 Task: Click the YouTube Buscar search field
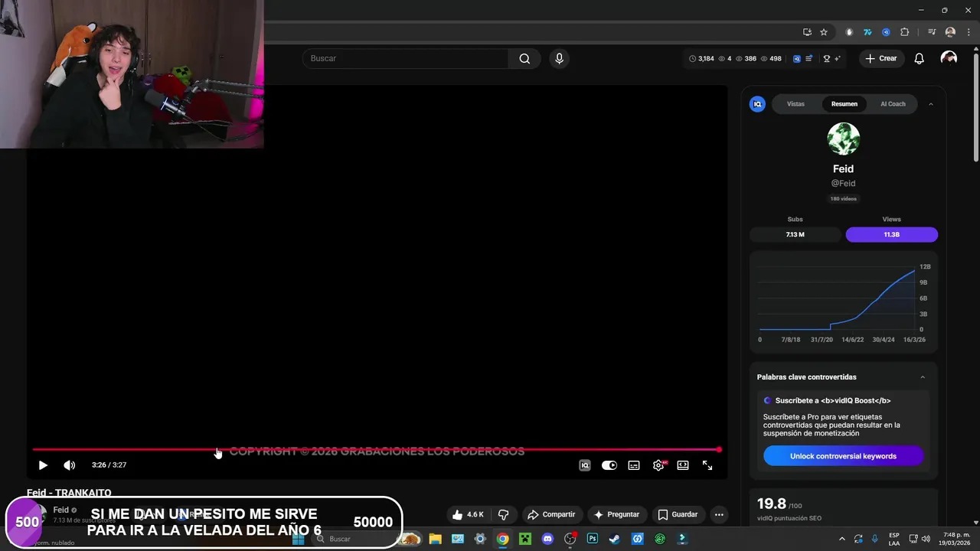point(406,58)
